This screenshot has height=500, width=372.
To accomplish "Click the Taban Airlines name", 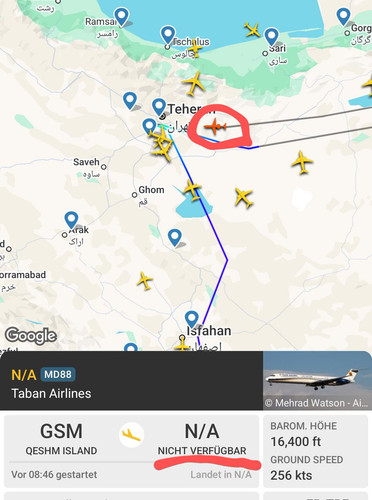I will click(51, 394).
